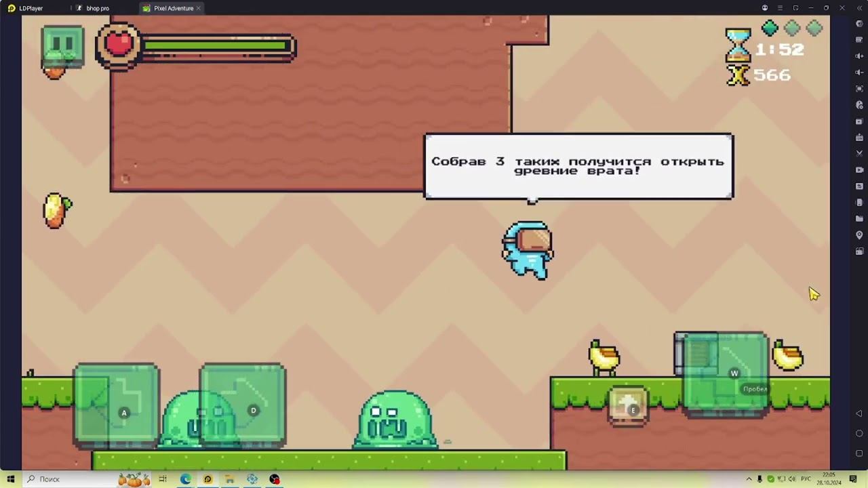Click the floating corn collectible on the left
This screenshot has width=868, height=488.
[57, 210]
